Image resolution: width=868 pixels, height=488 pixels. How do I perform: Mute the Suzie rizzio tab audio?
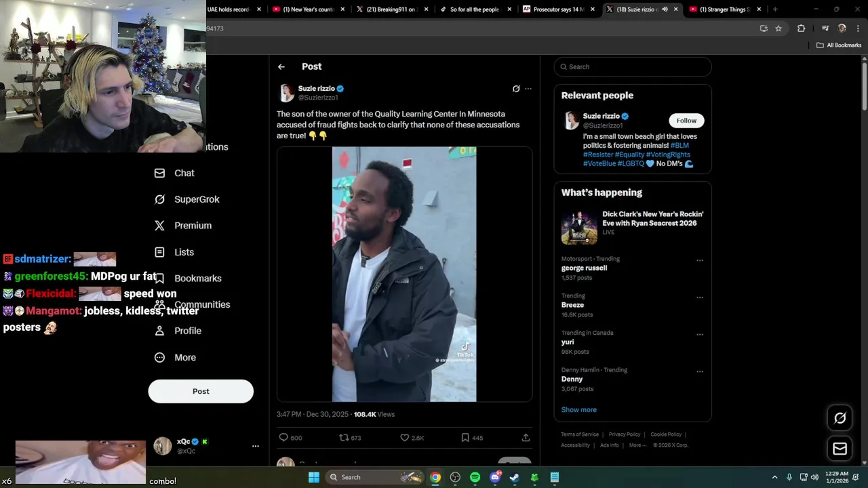[665, 9]
